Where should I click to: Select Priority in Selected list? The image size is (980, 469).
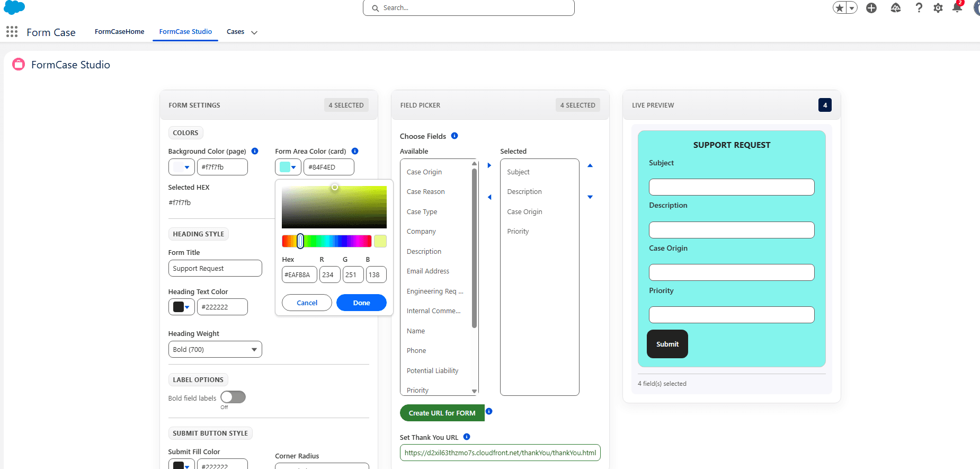coord(539,231)
